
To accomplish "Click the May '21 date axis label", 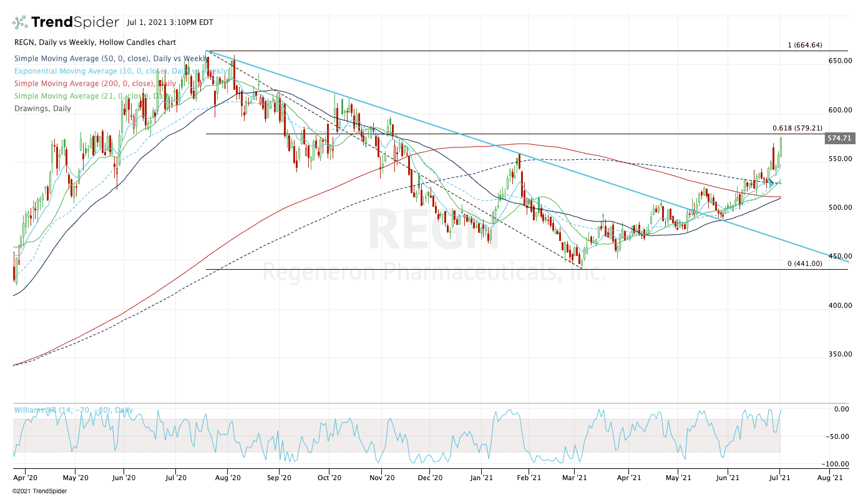I will [x=678, y=478].
